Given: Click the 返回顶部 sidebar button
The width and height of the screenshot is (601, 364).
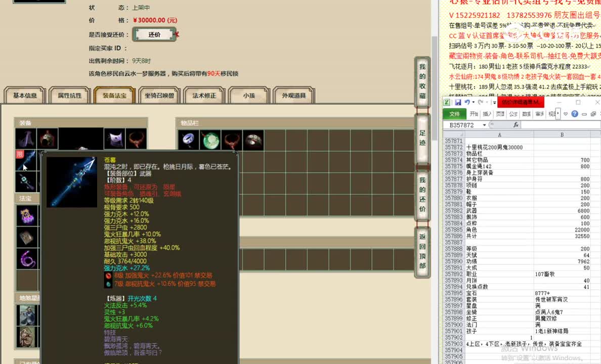Looking at the screenshot, I should point(422,251).
